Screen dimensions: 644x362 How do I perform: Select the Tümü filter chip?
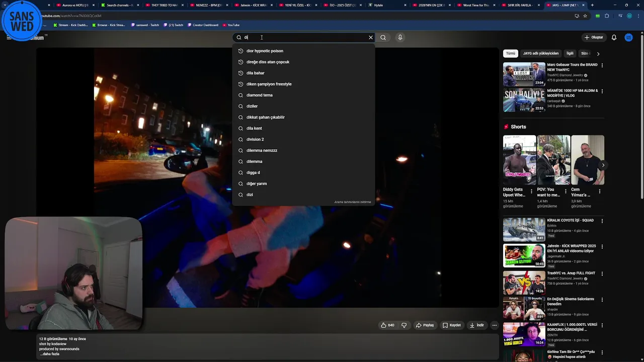pos(511,53)
